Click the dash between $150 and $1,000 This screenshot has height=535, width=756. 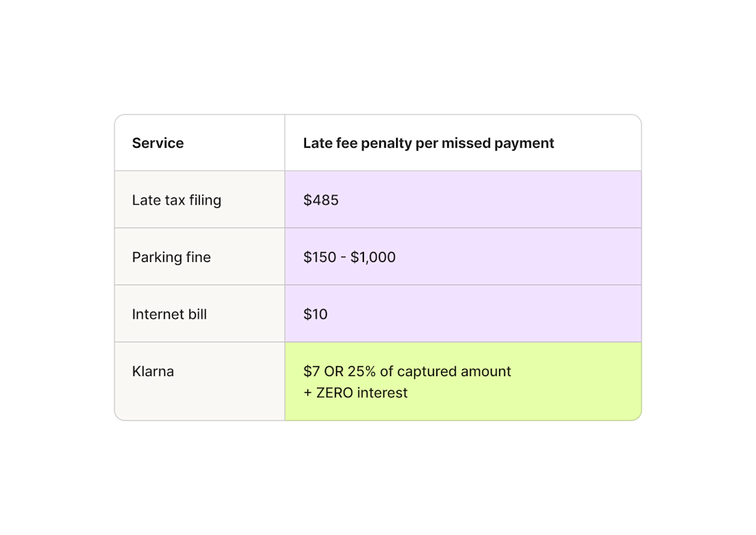tap(343, 258)
